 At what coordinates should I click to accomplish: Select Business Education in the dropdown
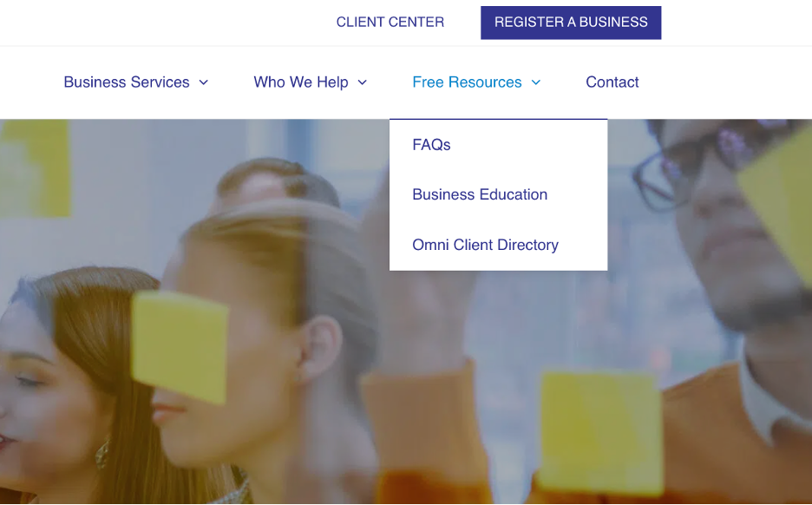point(480,194)
